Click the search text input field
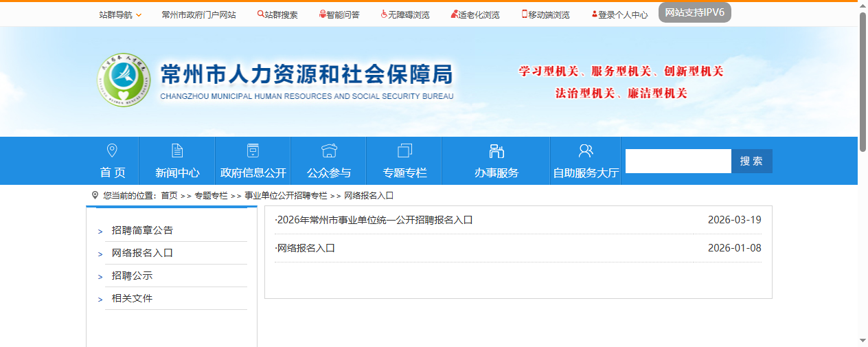The image size is (868, 347). point(678,161)
